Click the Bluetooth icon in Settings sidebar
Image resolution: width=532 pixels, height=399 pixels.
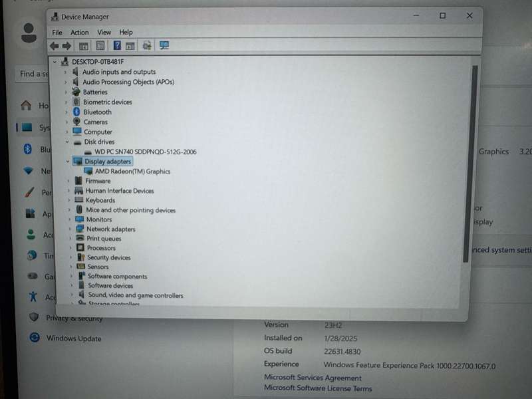point(27,148)
